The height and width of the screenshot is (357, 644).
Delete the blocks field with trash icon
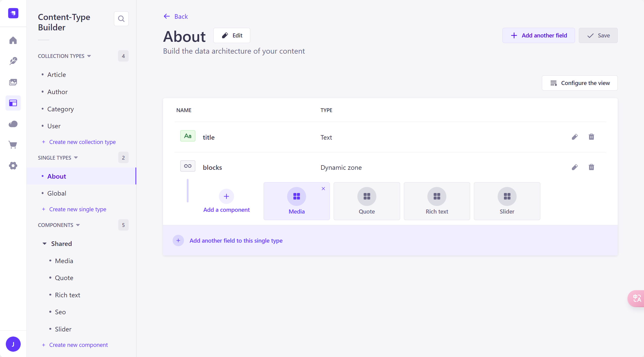pyautogui.click(x=591, y=167)
